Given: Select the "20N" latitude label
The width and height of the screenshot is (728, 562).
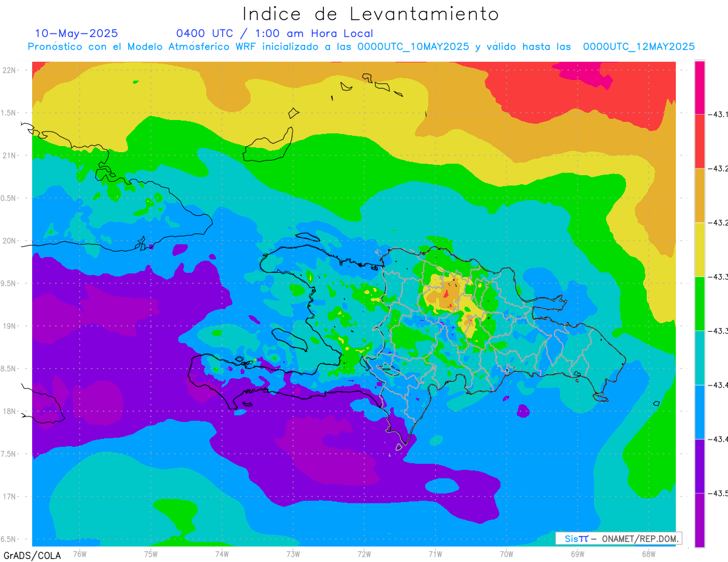Looking at the screenshot, I should [x=9, y=241].
